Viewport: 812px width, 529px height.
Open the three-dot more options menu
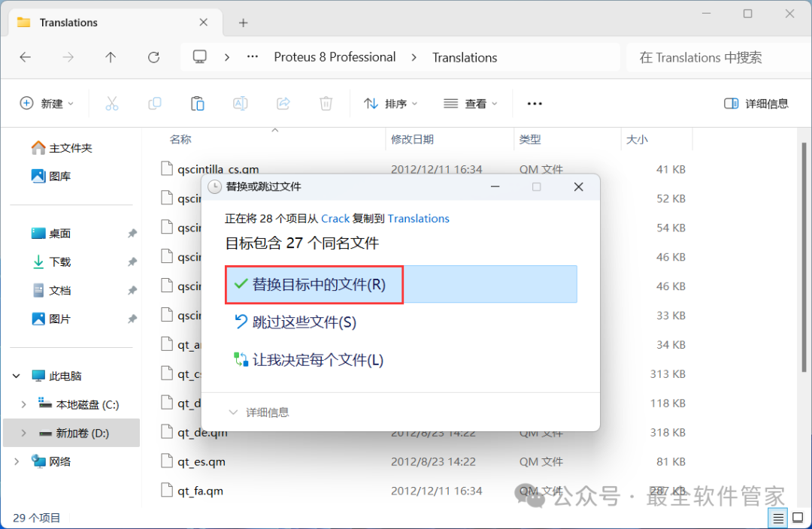[535, 104]
